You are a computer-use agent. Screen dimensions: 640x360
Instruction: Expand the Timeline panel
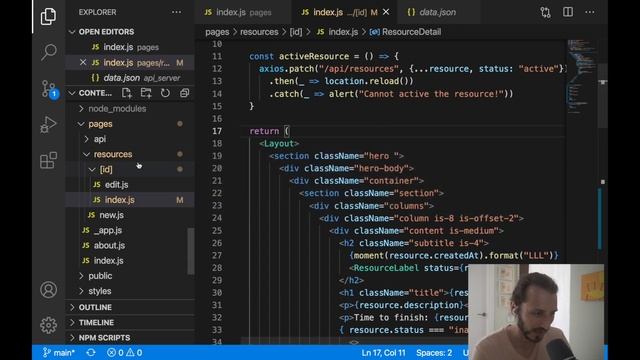[96, 322]
